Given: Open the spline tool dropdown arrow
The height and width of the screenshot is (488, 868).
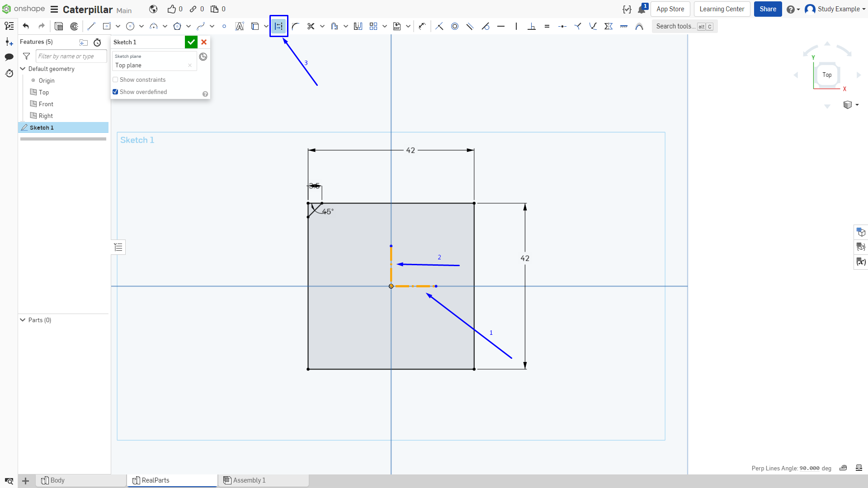Looking at the screenshot, I should click(212, 26).
